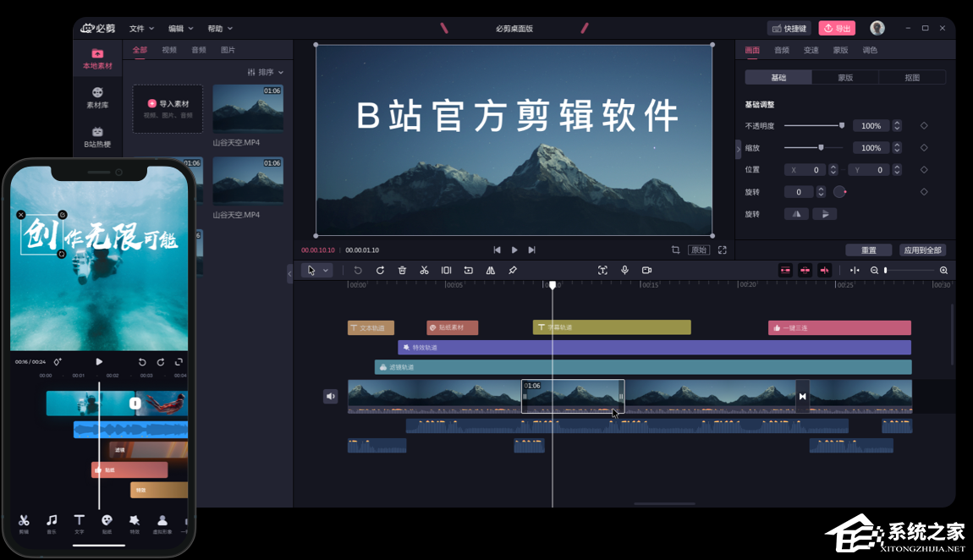Click the 不透明度 opacity slider
Viewport: 973px width, 560px height.
point(814,126)
